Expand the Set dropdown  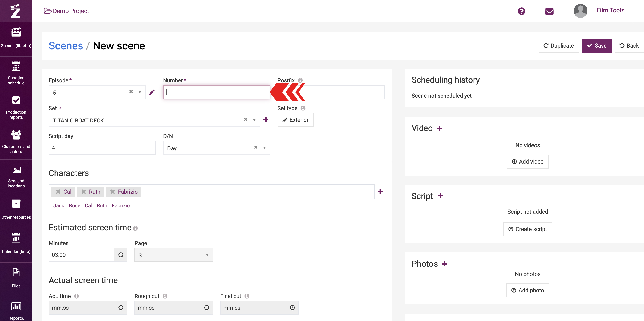coord(254,120)
